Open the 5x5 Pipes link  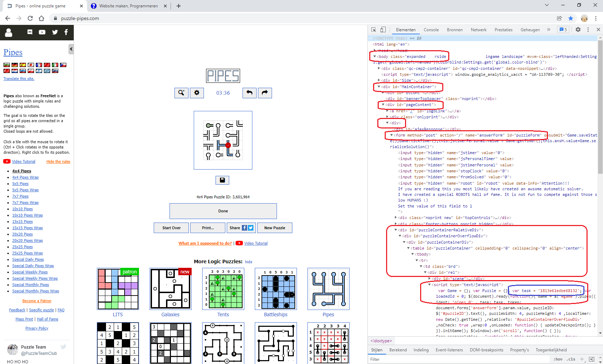[20, 184]
